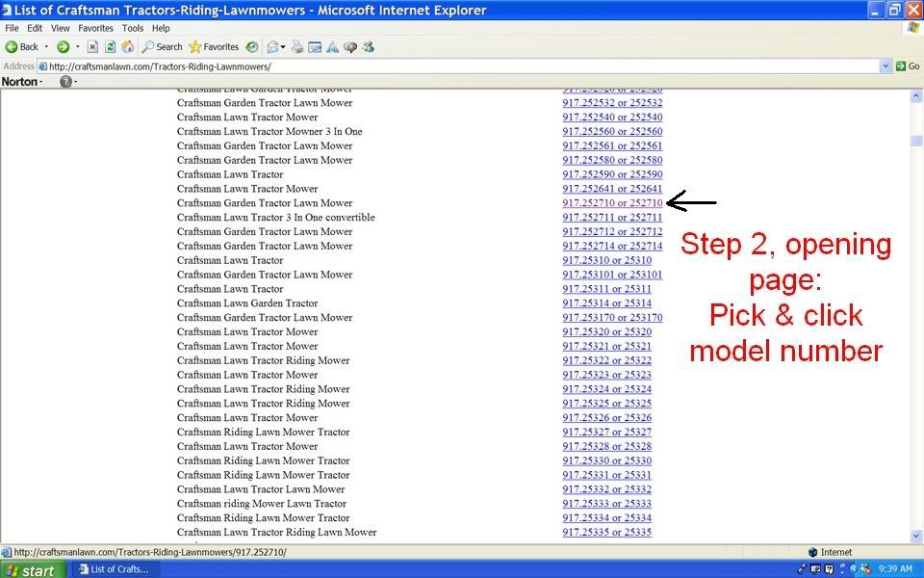Viewport: 924px width, 578px height.
Task: Open the Tools menu
Action: [x=133, y=28]
